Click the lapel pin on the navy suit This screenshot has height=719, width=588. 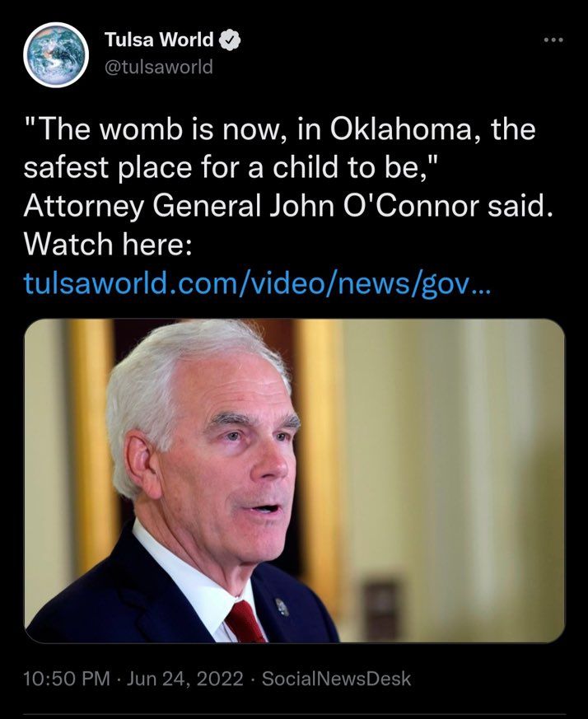click(282, 607)
